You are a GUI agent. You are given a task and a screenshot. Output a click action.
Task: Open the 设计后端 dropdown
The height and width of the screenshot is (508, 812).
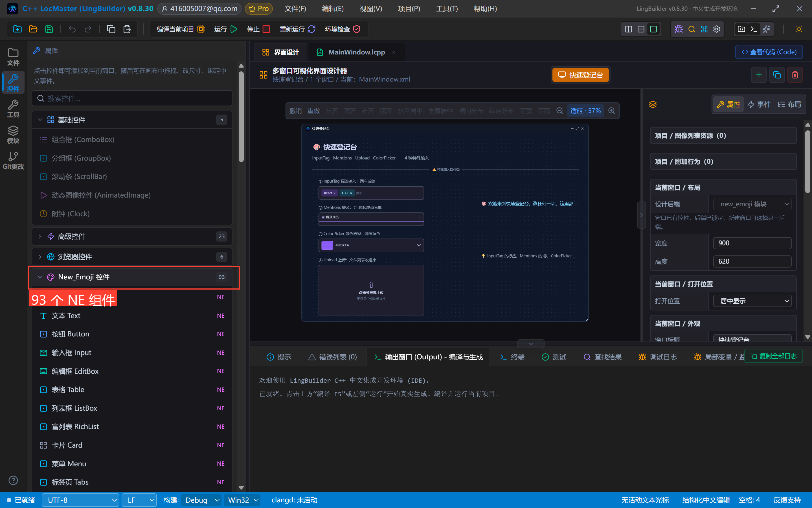tap(752, 204)
